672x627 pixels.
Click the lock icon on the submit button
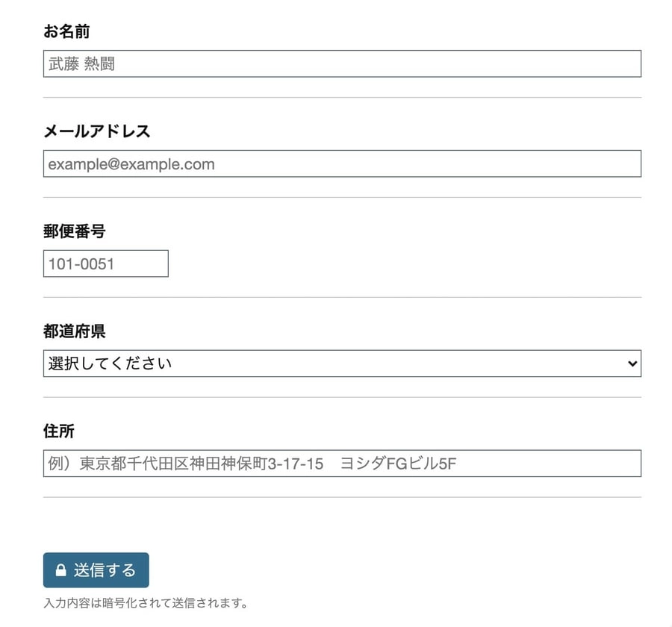tap(60, 571)
